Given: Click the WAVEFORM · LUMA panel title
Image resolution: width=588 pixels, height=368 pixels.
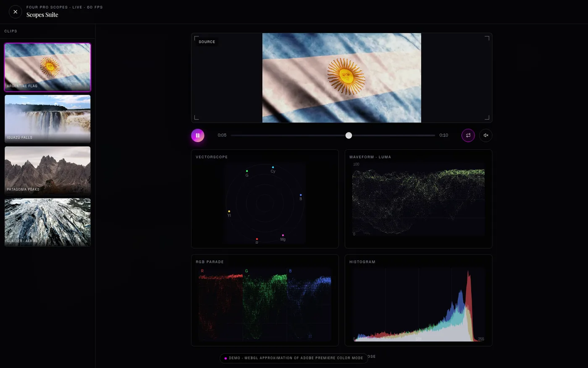Looking at the screenshot, I should pyautogui.click(x=370, y=157).
